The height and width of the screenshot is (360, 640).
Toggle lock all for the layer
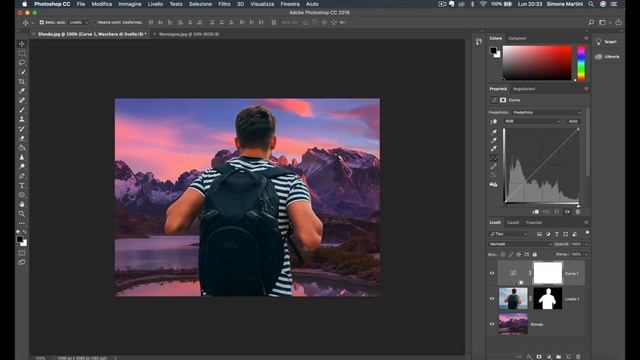(x=535, y=254)
